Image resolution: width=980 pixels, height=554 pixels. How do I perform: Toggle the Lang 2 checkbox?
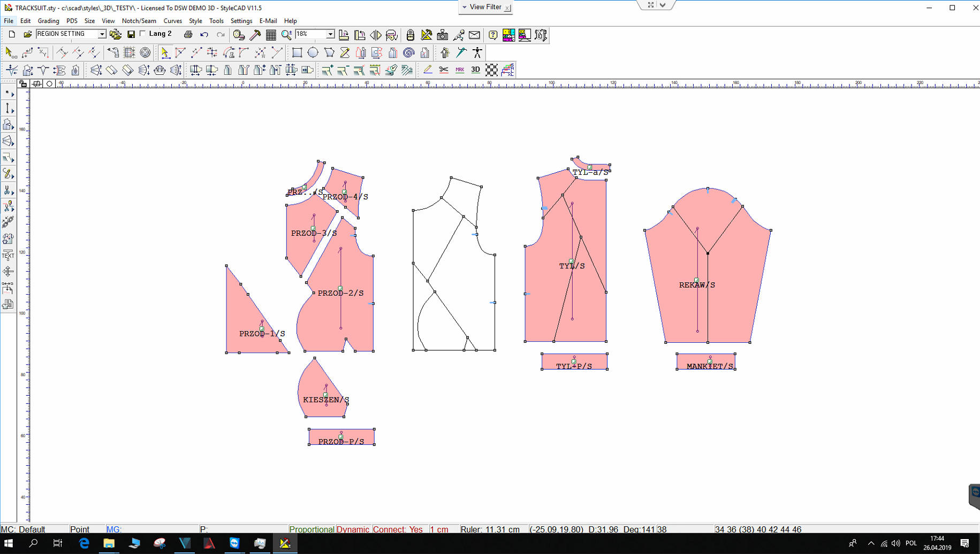143,34
